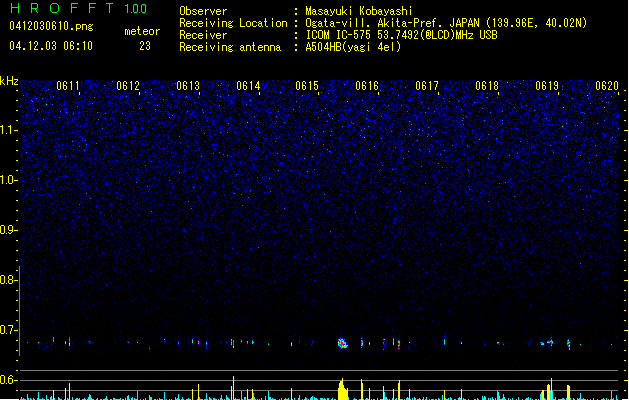Click the Receiving antenna label
Image resolution: width=629 pixels, height=400 pixels.
pyautogui.click(x=230, y=47)
